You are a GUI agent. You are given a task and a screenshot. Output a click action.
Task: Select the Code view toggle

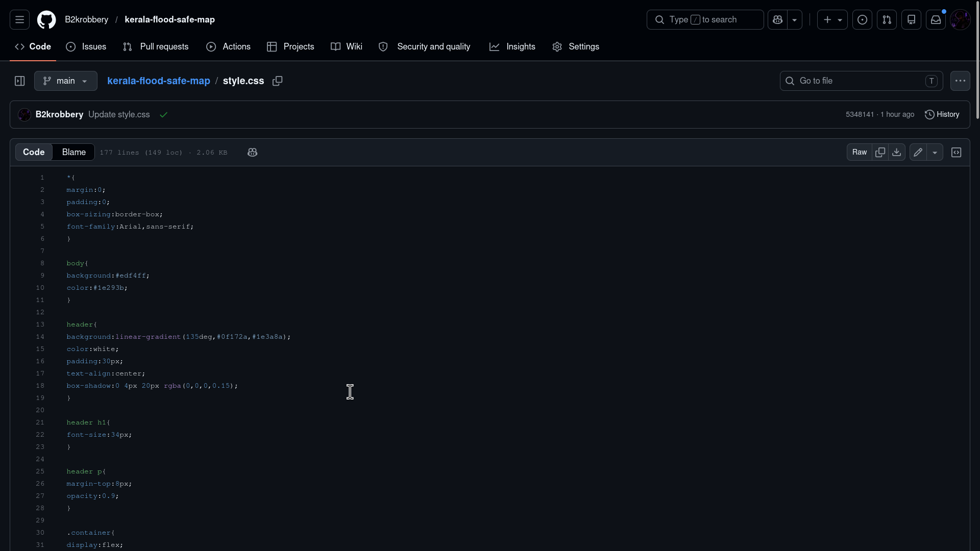point(34,152)
